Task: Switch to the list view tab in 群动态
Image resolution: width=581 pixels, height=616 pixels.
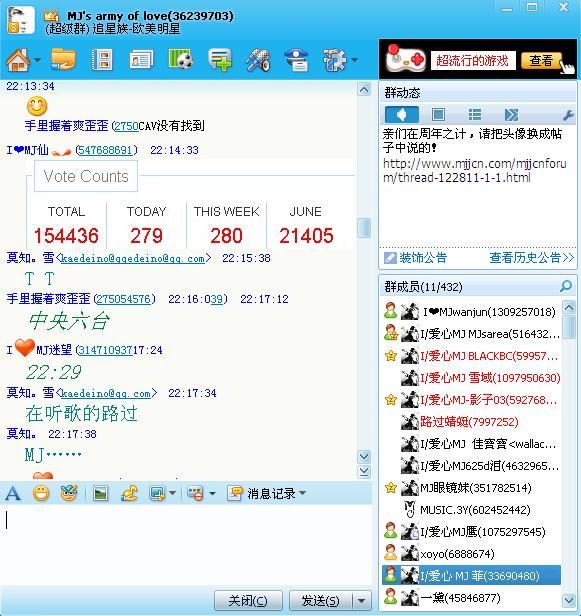Action: pyautogui.click(x=475, y=115)
